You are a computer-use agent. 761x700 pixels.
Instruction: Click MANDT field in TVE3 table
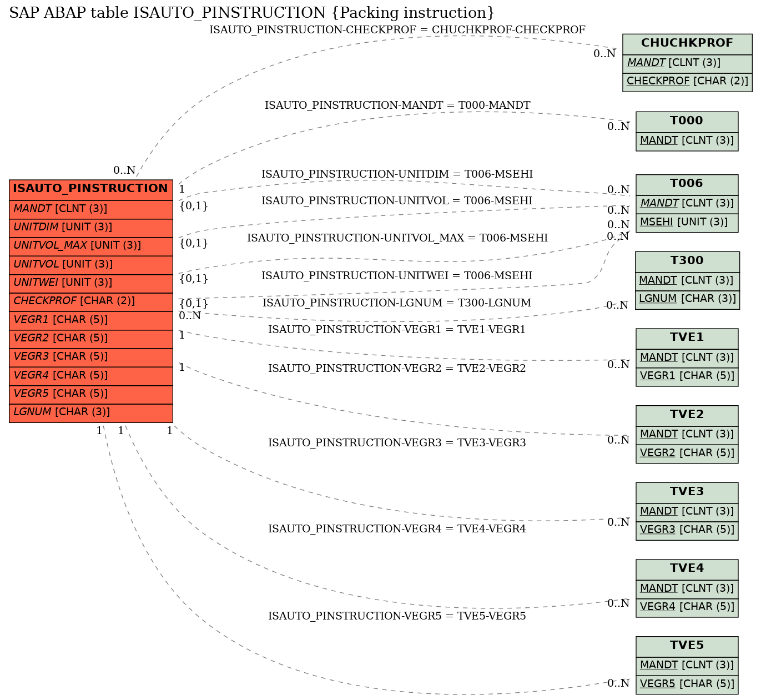687,512
